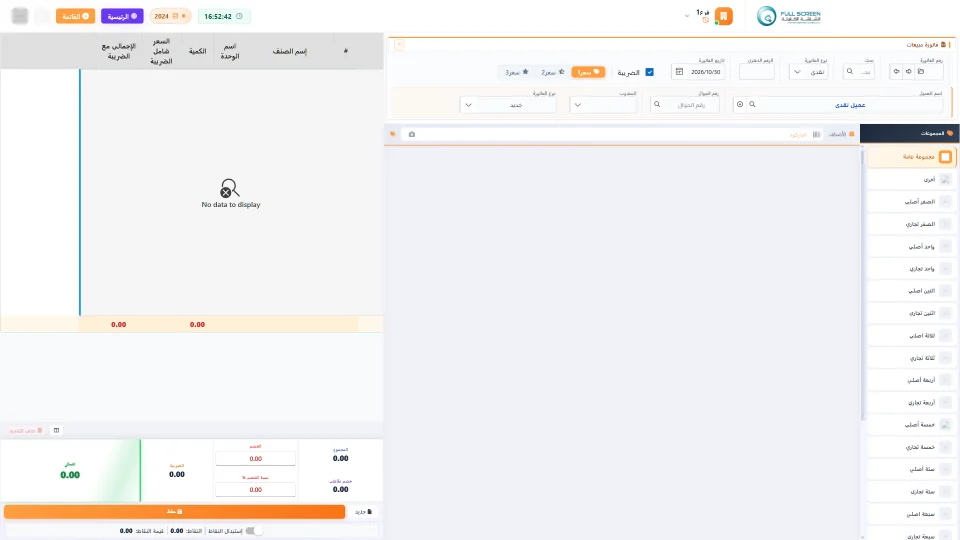
Task: Select group اثنين تجاري
Action: click(x=912, y=313)
